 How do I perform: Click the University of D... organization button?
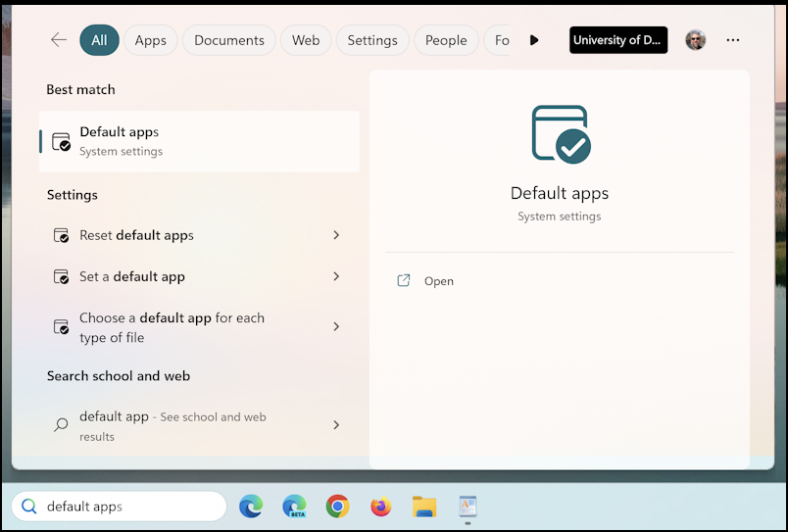pyautogui.click(x=618, y=40)
